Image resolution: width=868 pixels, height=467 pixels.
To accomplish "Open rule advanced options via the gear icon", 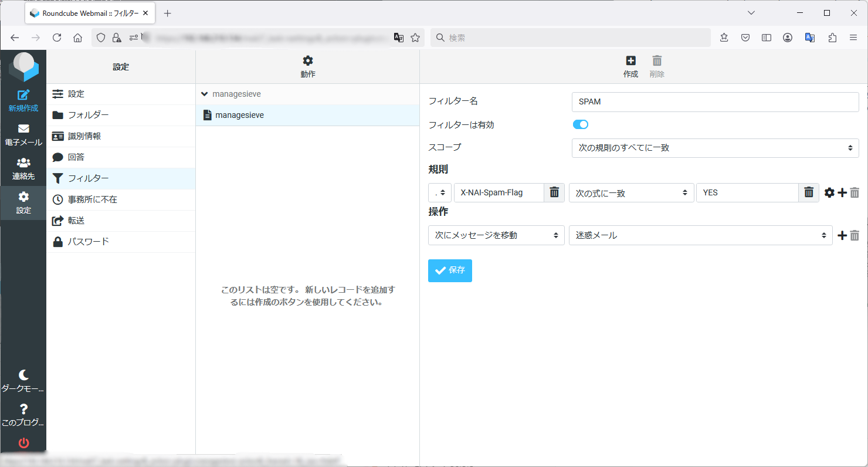I will click(x=829, y=192).
